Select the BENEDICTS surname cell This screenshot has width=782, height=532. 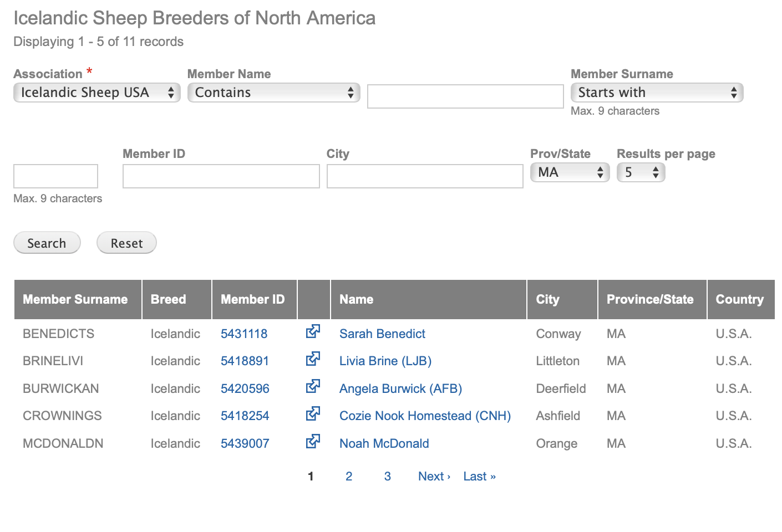pos(58,334)
